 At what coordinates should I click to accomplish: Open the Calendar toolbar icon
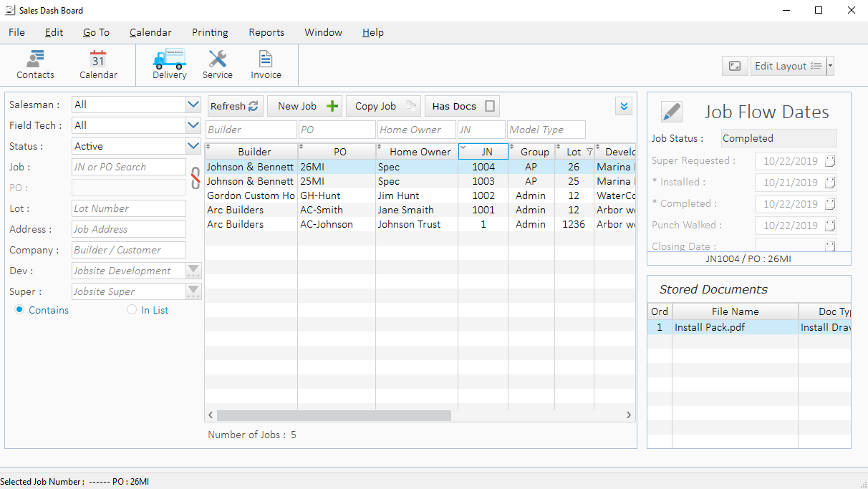(x=98, y=64)
